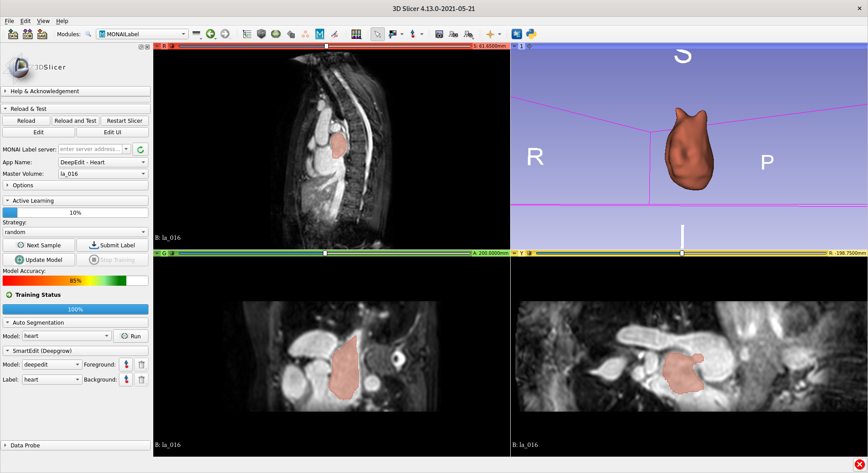Open the App Name DeepEdit - Heart dropdown

(103, 162)
